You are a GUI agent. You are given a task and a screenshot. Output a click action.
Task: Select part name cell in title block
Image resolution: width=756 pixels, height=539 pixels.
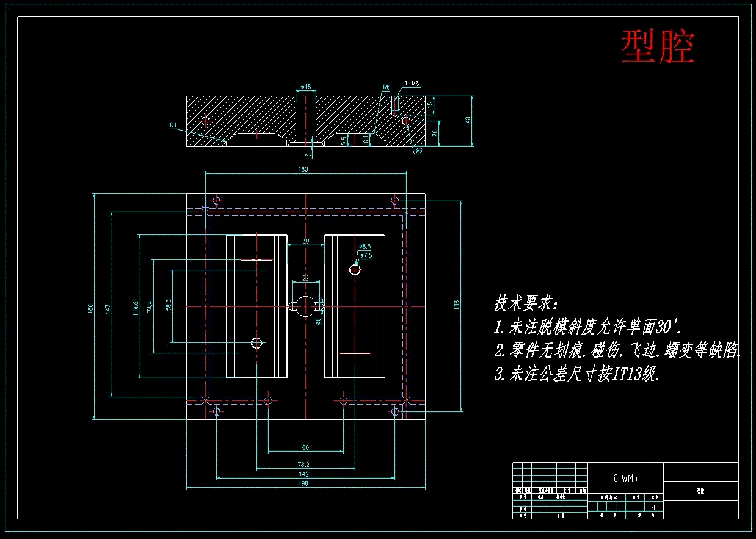click(700, 491)
